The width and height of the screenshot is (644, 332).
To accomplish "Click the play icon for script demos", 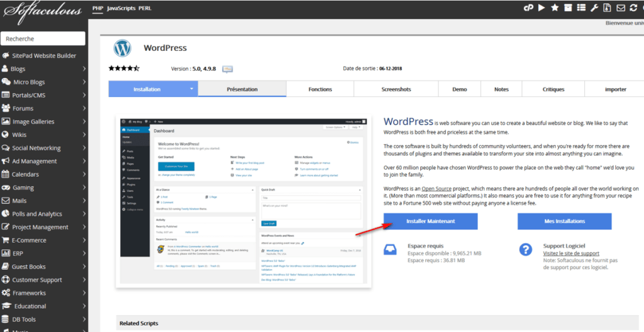I will [x=541, y=8].
